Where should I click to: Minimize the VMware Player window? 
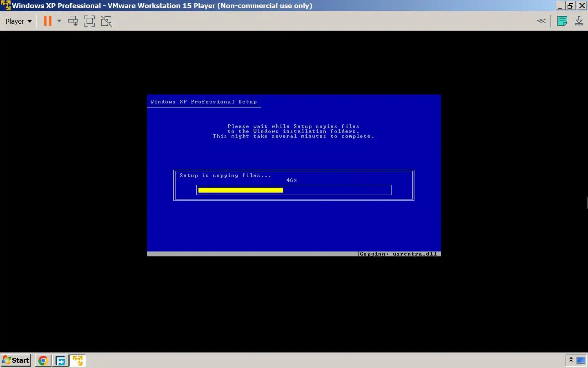[560, 6]
